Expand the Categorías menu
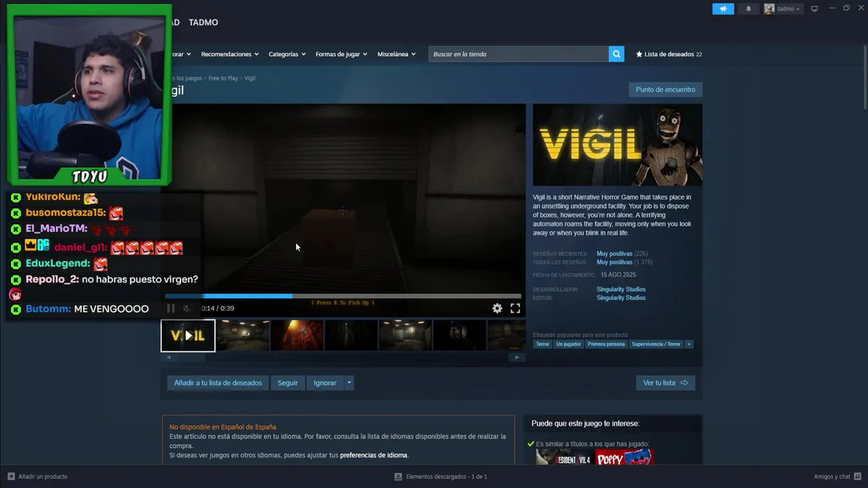 [287, 54]
